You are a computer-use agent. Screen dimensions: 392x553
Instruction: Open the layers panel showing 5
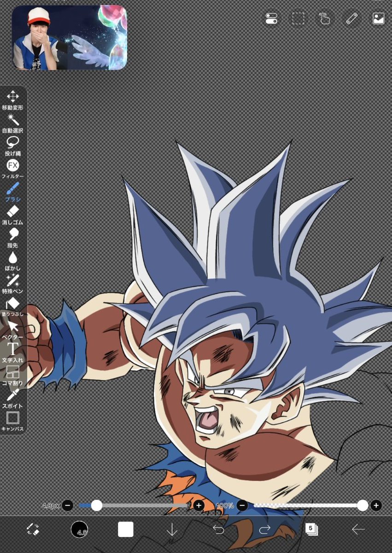coord(311,529)
